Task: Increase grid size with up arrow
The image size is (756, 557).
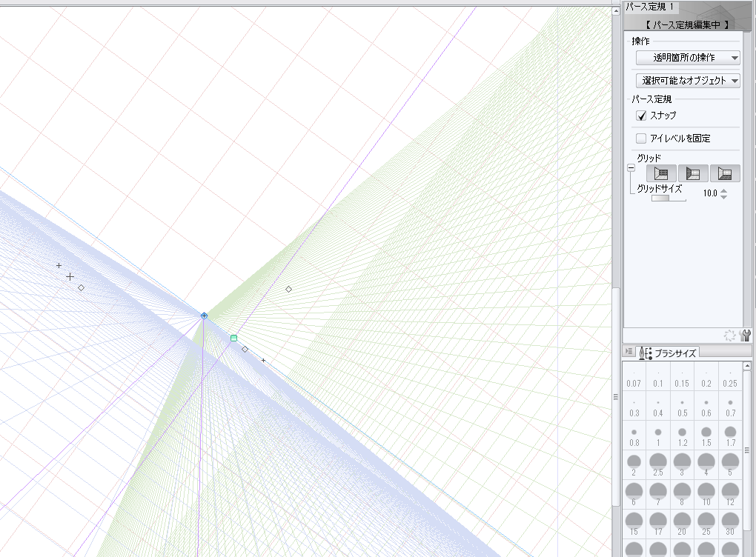Action: 723,190
